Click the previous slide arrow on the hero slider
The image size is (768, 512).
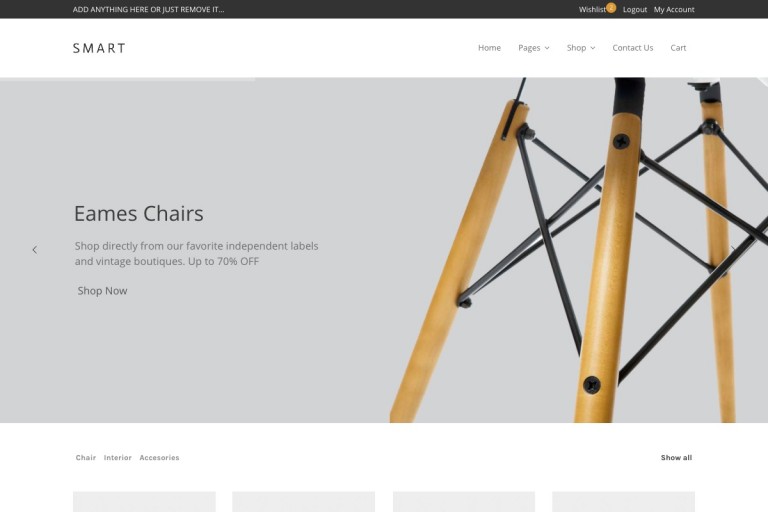coord(35,250)
